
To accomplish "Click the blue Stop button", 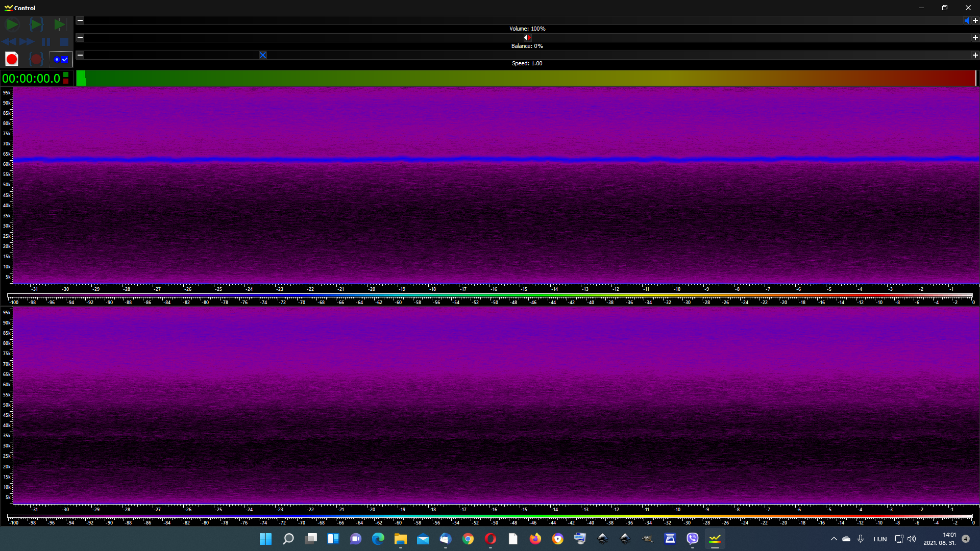I will (x=64, y=42).
